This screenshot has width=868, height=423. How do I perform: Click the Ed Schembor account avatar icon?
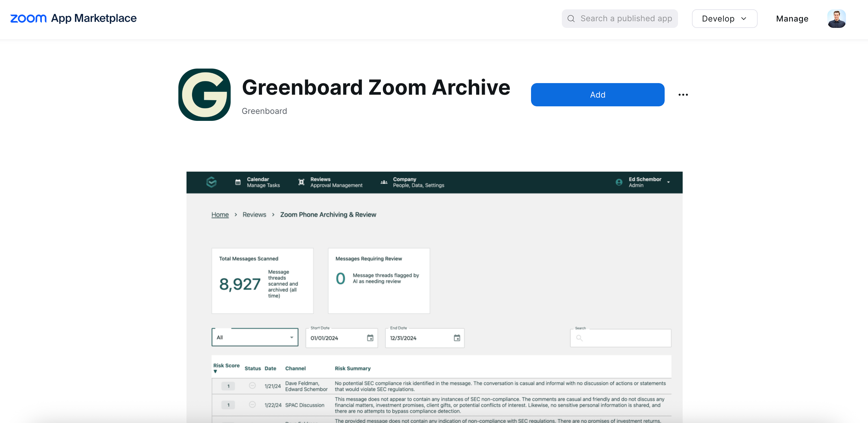[x=619, y=182]
